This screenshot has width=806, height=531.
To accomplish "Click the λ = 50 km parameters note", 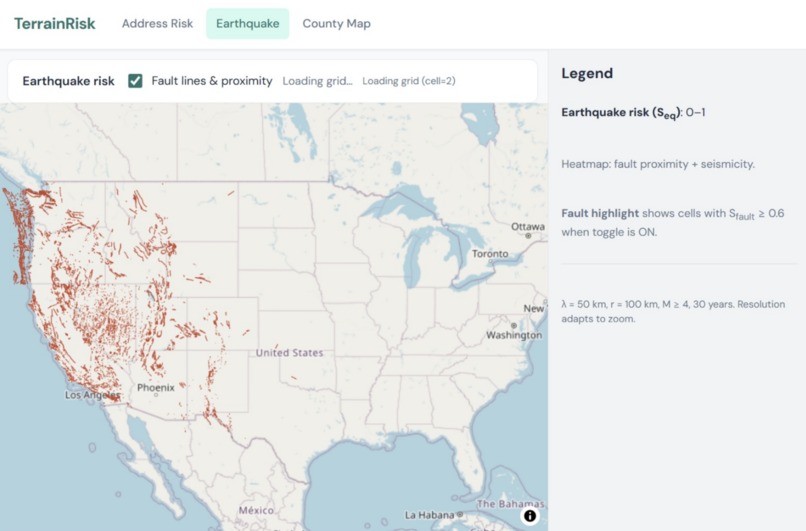I will [673, 312].
